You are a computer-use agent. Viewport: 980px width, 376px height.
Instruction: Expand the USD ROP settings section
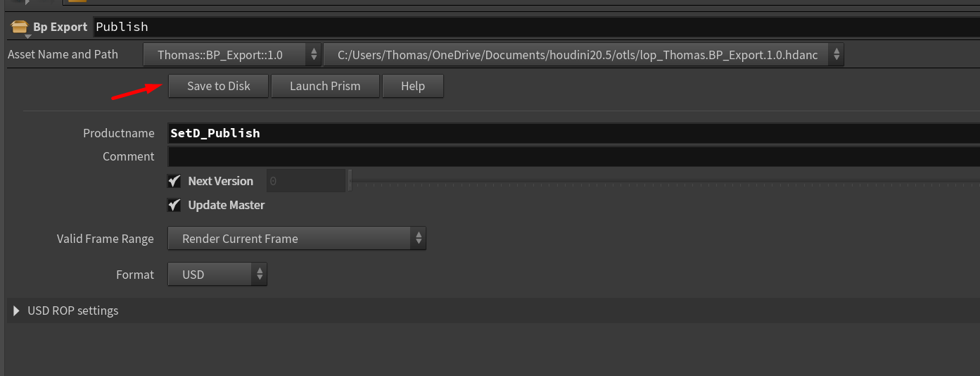[16, 311]
